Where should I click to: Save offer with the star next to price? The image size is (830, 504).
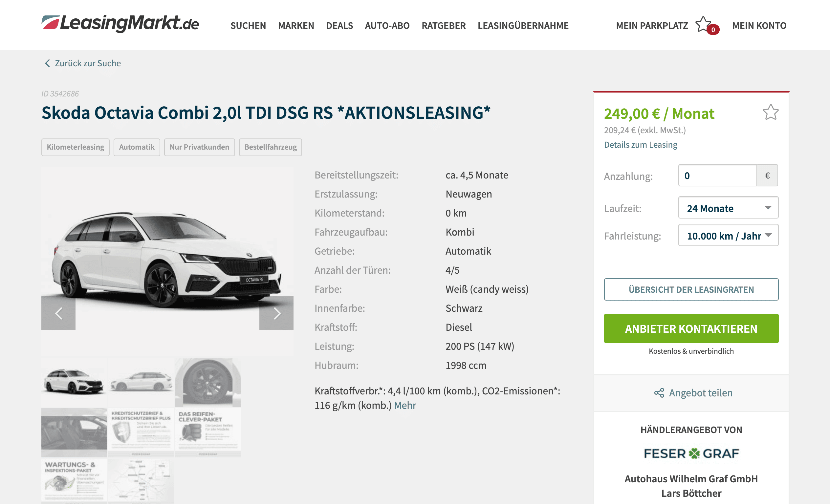coord(770,112)
